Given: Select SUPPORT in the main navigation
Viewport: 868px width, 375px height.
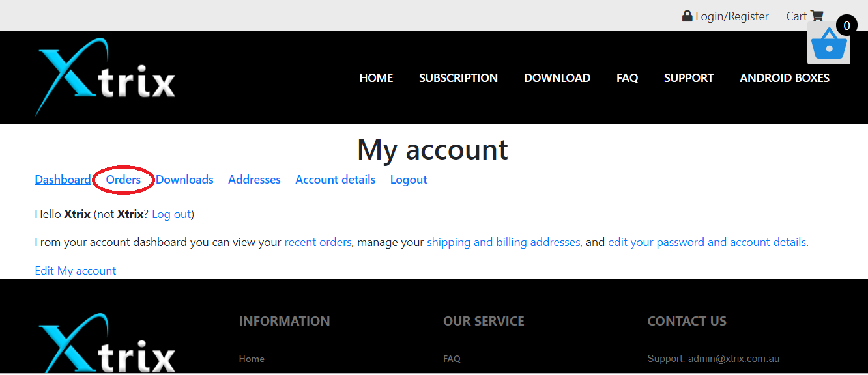Looking at the screenshot, I should click(689, 77).
